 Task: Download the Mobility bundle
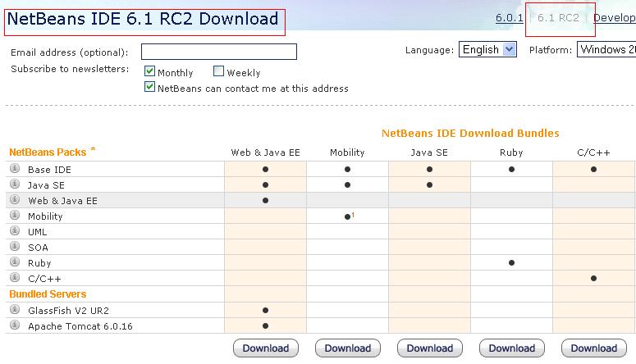[x=348, y=348]
